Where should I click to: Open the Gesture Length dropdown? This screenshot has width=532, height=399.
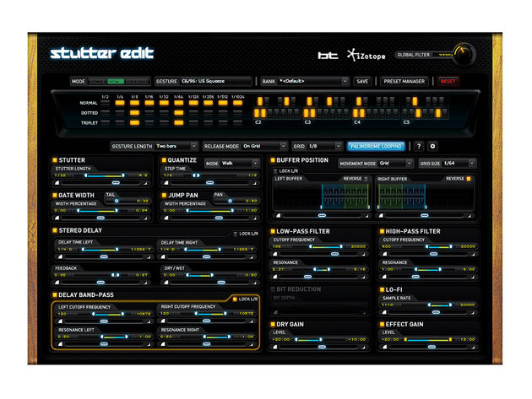(176, 146)
